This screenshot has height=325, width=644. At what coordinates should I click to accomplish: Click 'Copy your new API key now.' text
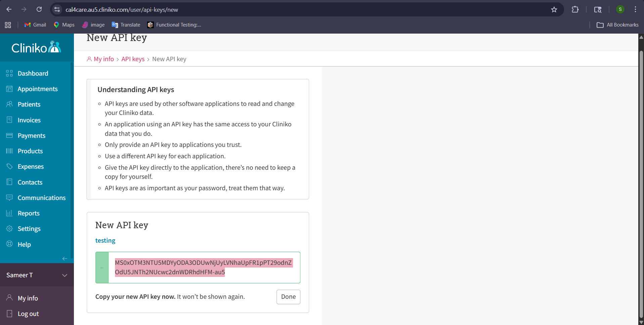135,297
